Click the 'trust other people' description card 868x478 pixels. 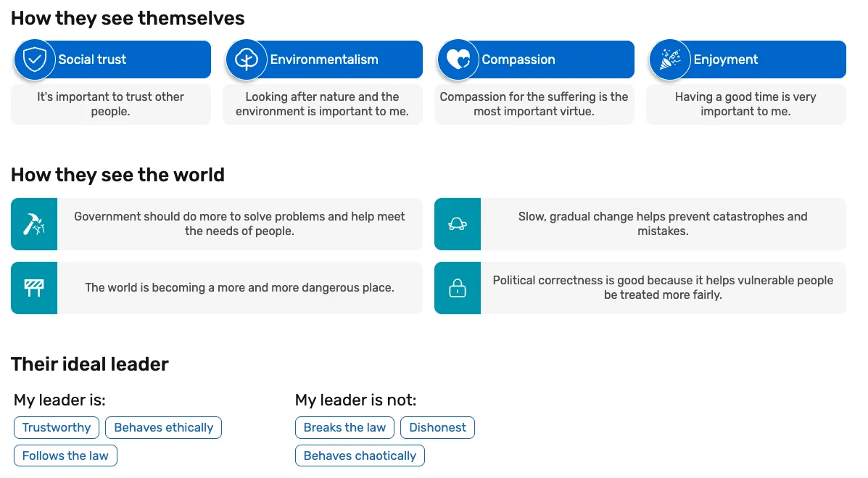[x=111, y=104]
